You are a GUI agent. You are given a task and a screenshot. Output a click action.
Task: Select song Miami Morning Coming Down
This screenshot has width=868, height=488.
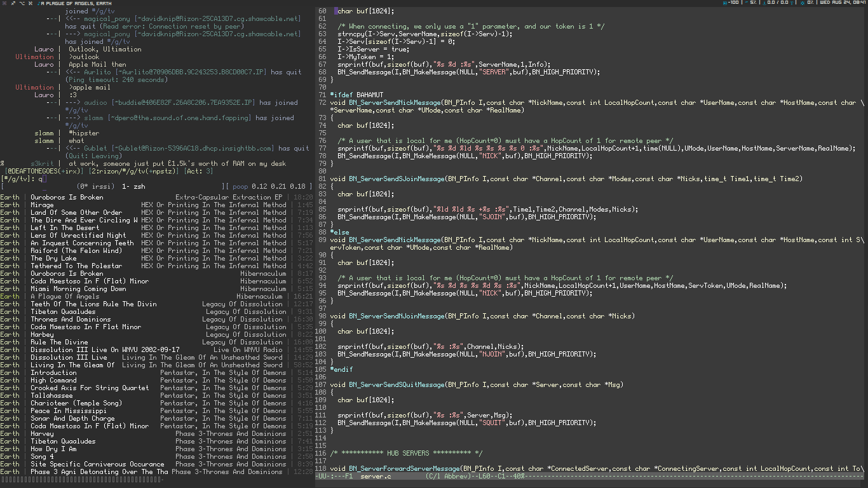(x=156, y=289)
